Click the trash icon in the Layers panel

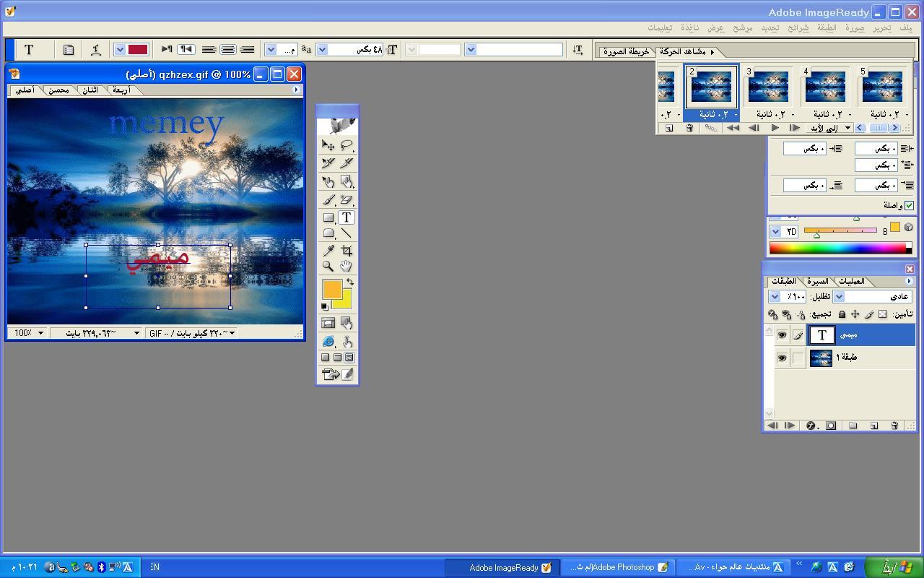[x=894, y=426]
